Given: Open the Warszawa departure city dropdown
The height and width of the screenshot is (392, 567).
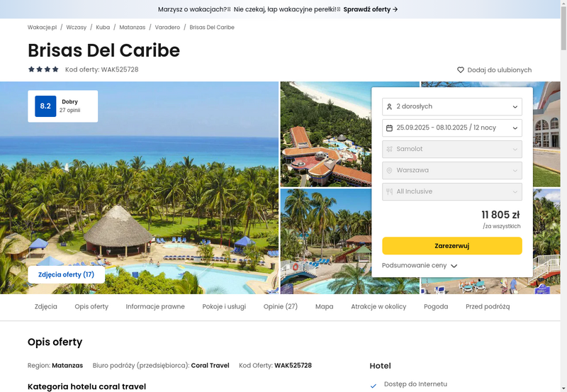Looking at the screenshot, I should click(452, 170).
